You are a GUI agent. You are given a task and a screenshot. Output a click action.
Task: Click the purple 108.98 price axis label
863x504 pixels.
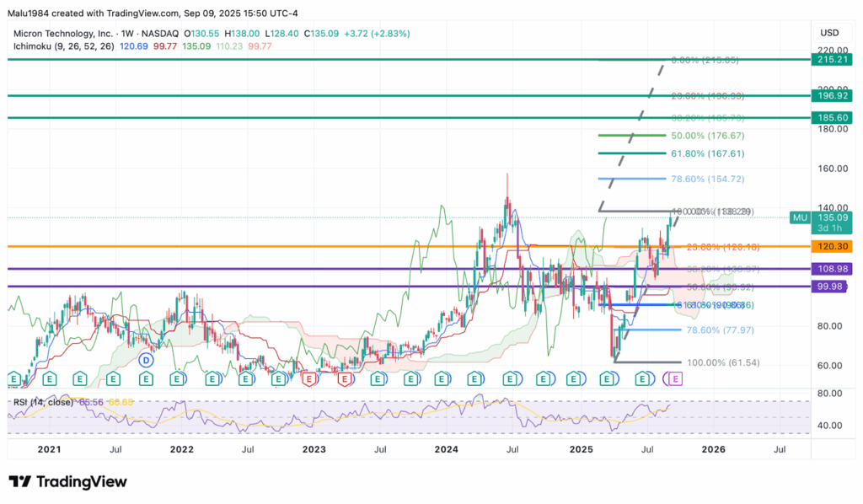pos(829,269)
